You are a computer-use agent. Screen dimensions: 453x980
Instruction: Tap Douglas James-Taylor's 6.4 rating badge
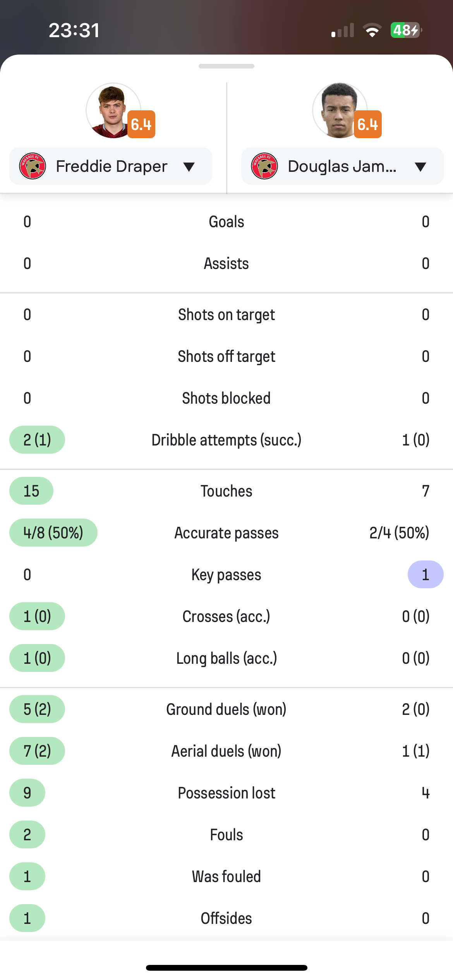point(368,124)
